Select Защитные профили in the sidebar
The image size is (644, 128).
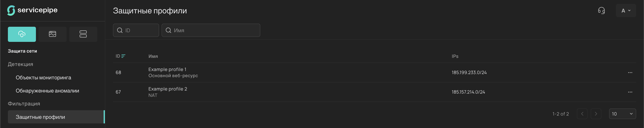[x=40, y=117]
